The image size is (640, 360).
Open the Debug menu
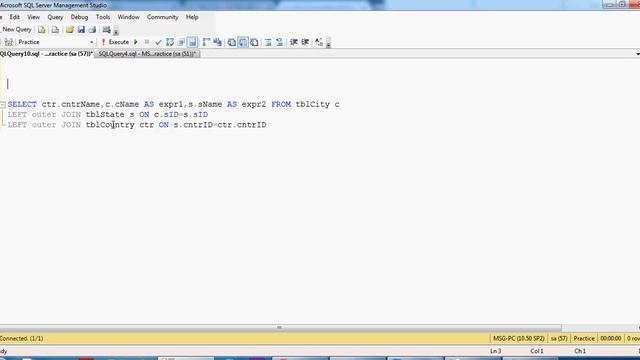(x=79, y=17)
